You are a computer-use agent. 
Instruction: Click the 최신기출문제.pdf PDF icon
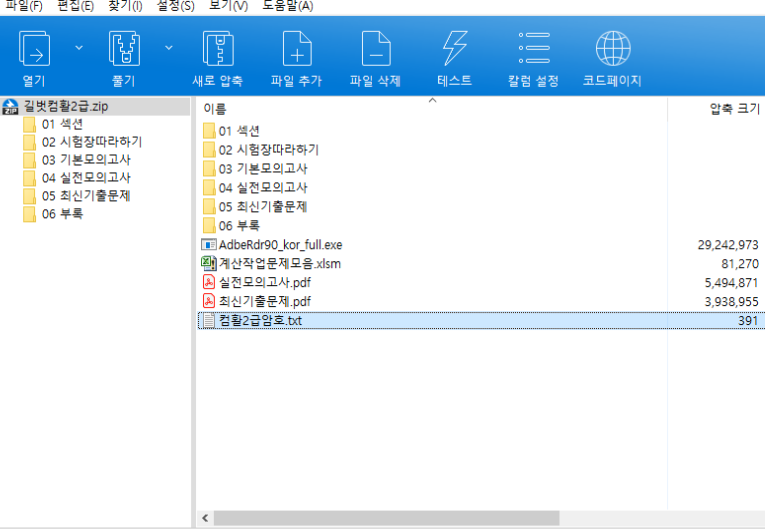[209, 302]
